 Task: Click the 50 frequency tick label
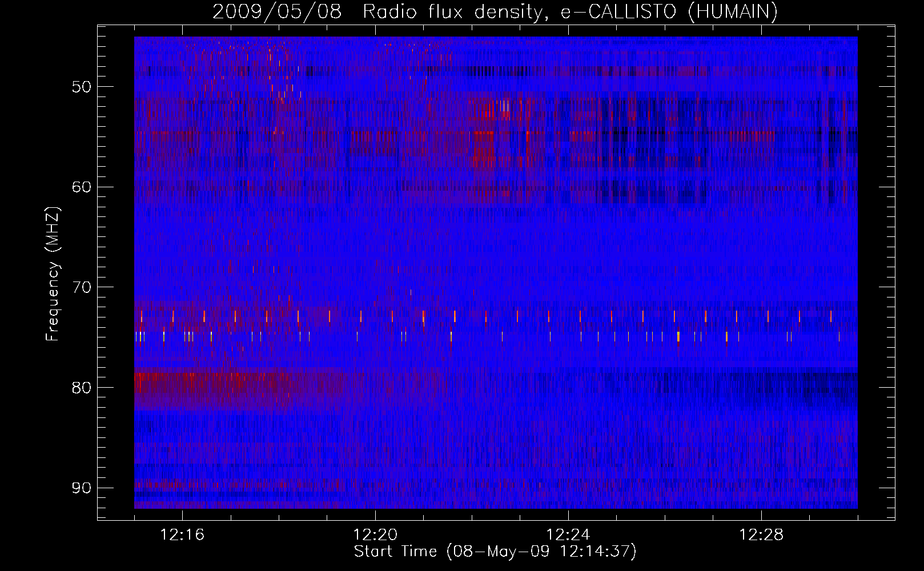82,87
